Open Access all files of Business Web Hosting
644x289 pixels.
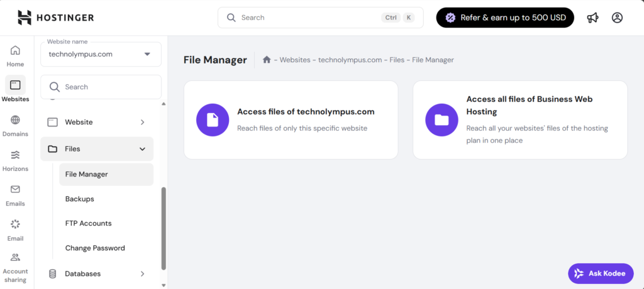coord(520,120)
